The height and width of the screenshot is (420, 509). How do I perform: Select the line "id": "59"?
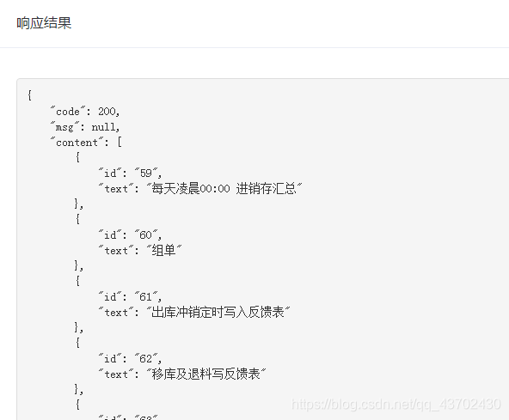click(x=130, y=173)
